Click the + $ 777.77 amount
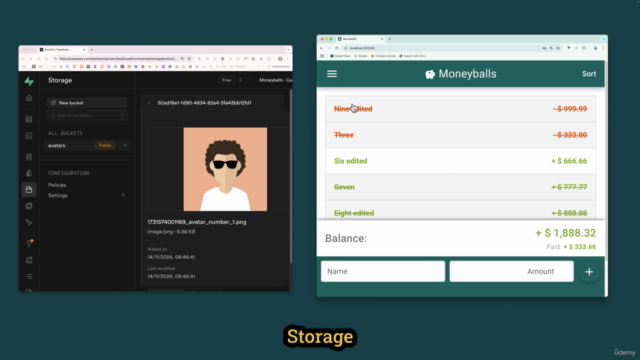 [x=569, y=187]
